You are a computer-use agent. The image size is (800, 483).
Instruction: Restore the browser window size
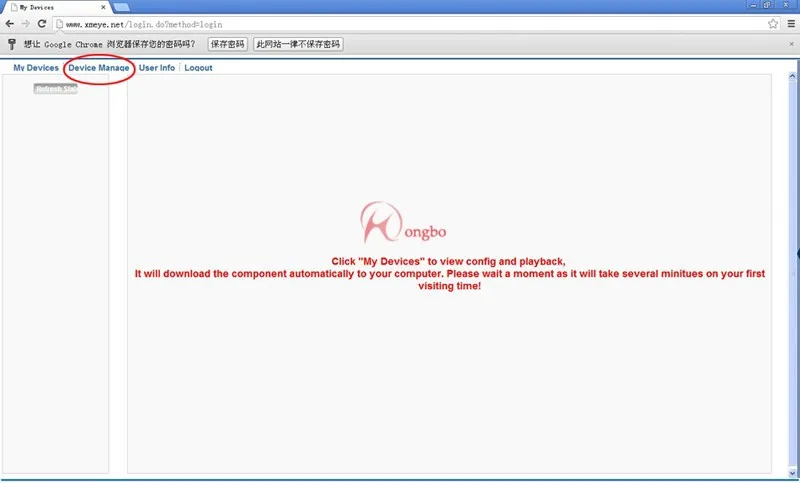click(767, 5)
